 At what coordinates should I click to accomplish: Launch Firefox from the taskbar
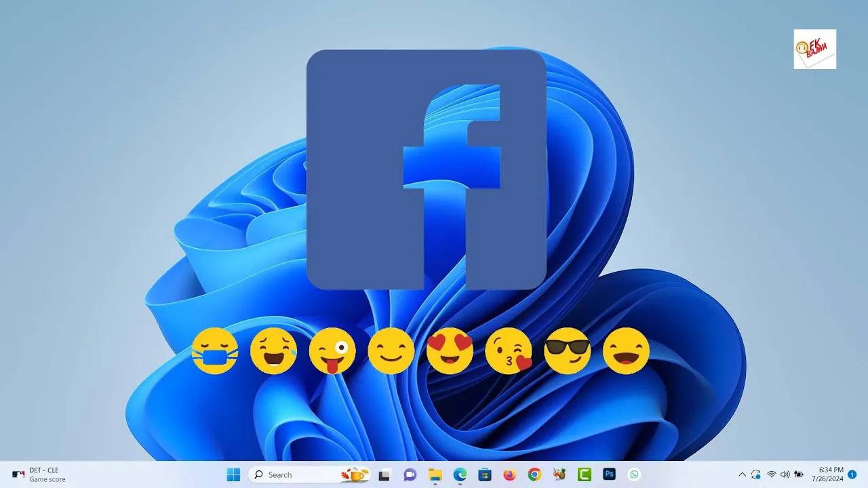coord(509,475)
